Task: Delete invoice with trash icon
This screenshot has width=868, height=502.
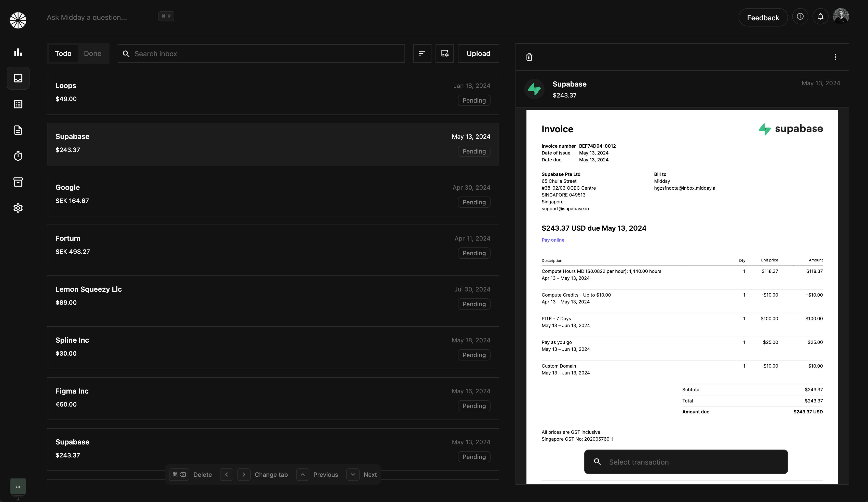Action: 529,57
